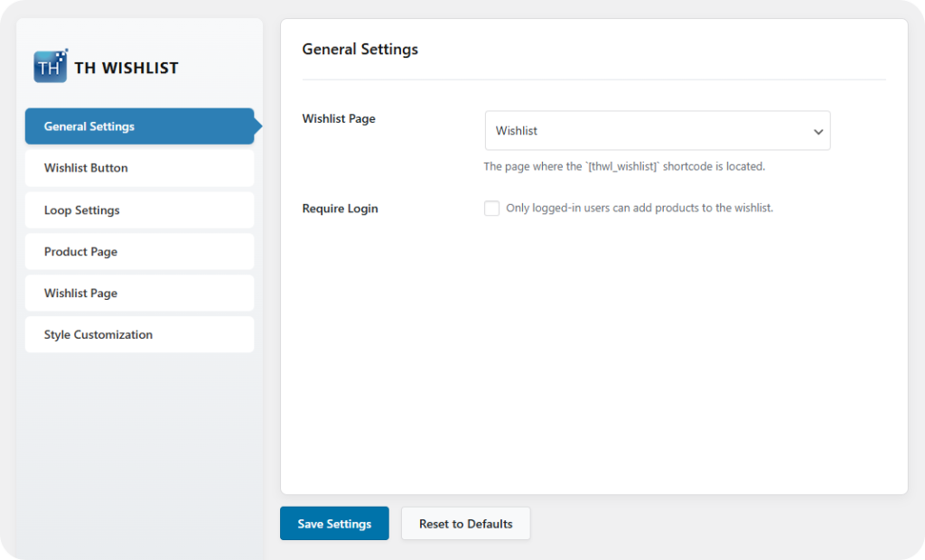Click the thwl_wishlist shortcode description text
Image resolution: width=925 pixels, height=560 pixels.
624,166
